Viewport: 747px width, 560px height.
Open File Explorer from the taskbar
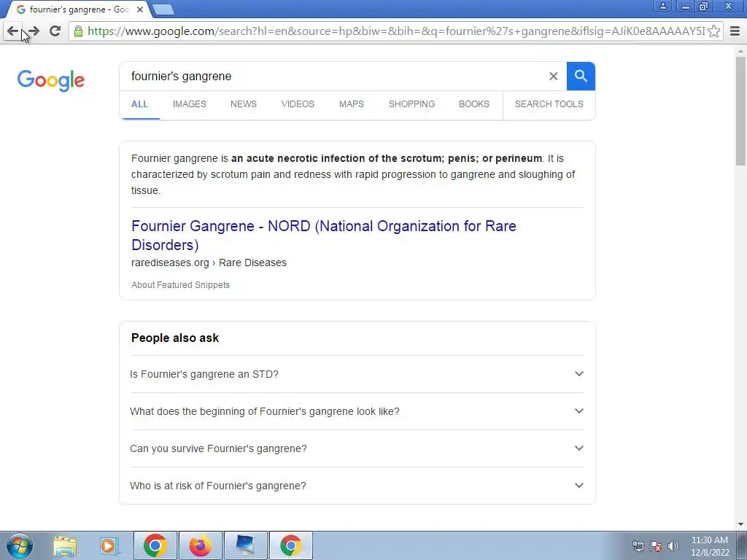[65, 546]
